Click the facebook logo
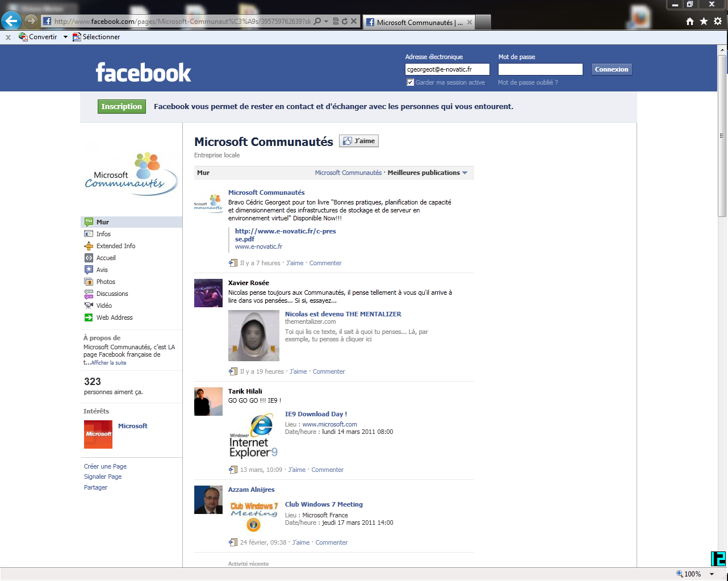Screen dimensions: 728x581 point(143,72)
